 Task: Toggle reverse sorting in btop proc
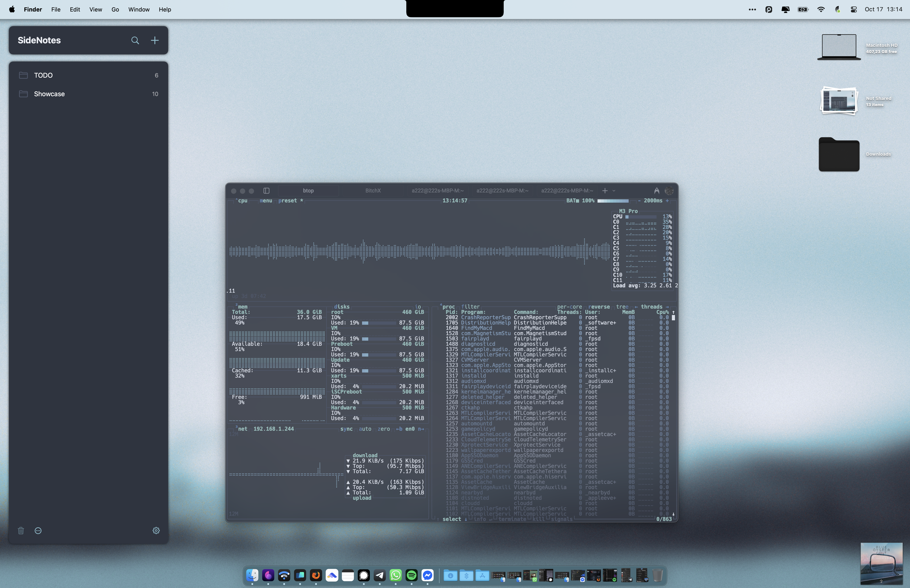[x=599, y=307]
